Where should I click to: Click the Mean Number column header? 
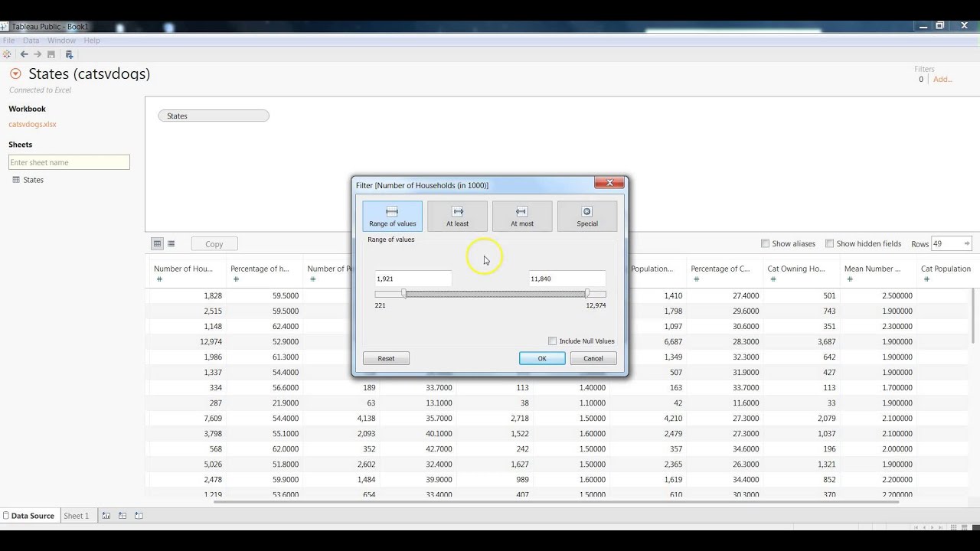point(872,269)
